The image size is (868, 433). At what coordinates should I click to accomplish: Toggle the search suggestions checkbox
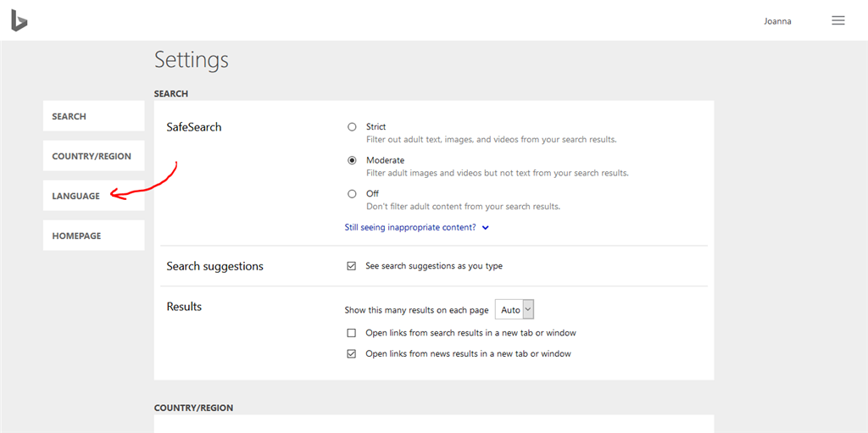tap(352, 266)
